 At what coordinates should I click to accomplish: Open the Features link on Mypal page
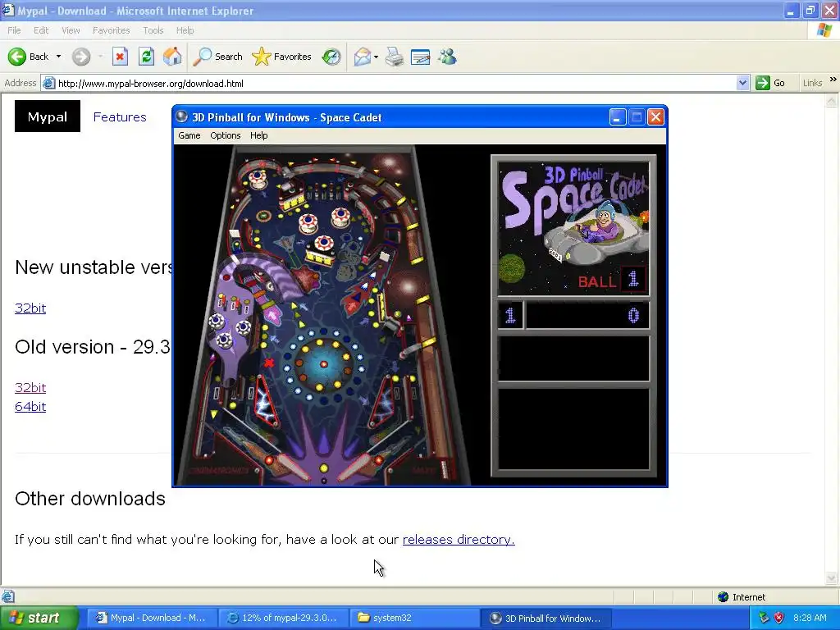pos(120,116)
